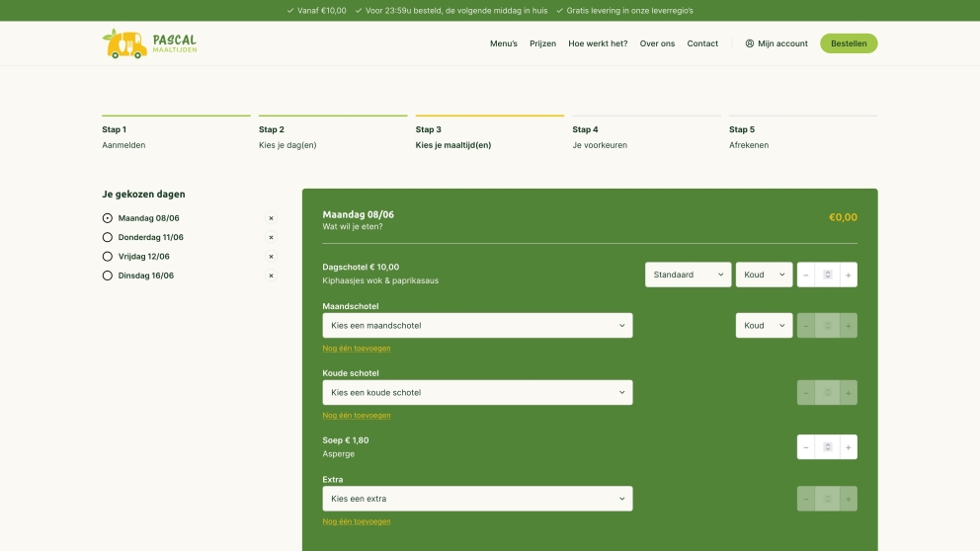Go to Stap 2 Kies je dag(en)
Screen dimensions: 980x551
[333, 133]
